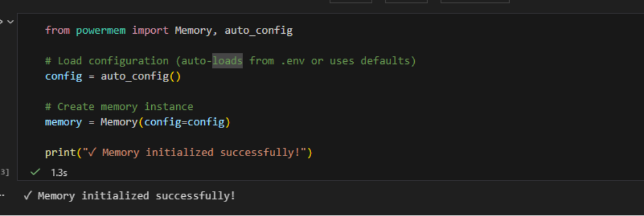Click the 'config = auto_config()' code line
Viewport: 644px width, 216px height.
tap(113, 76)
